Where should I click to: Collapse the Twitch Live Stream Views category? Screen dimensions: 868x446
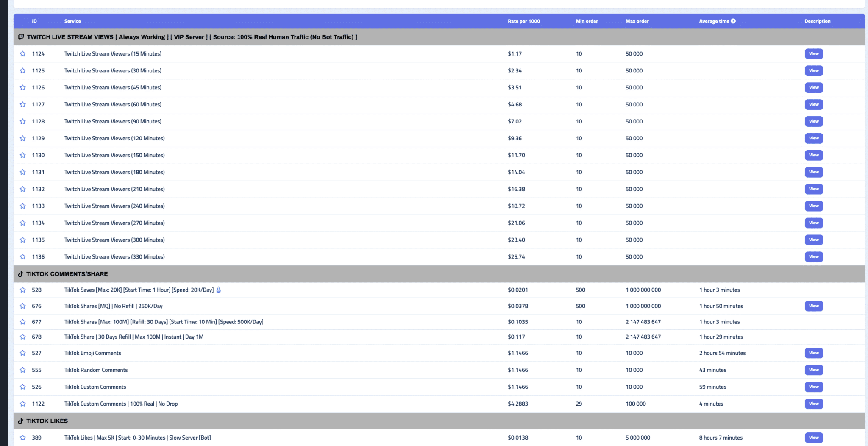click(x=192, y=37)
